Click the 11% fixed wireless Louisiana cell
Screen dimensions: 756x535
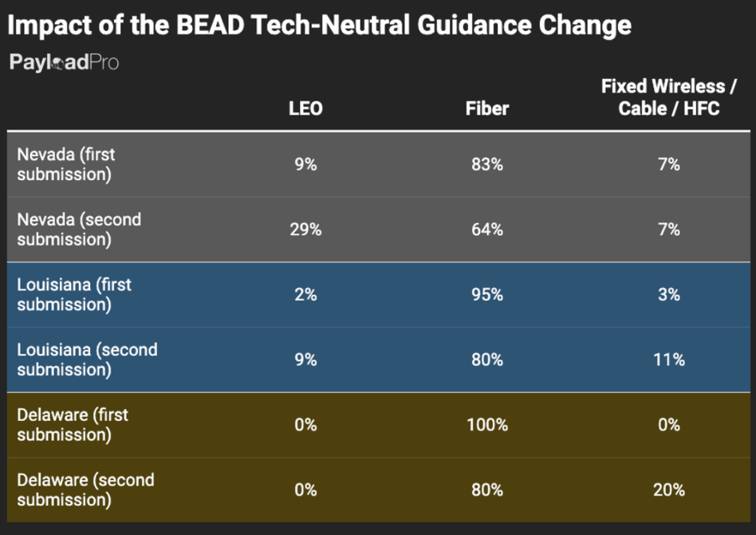[668, 360]
